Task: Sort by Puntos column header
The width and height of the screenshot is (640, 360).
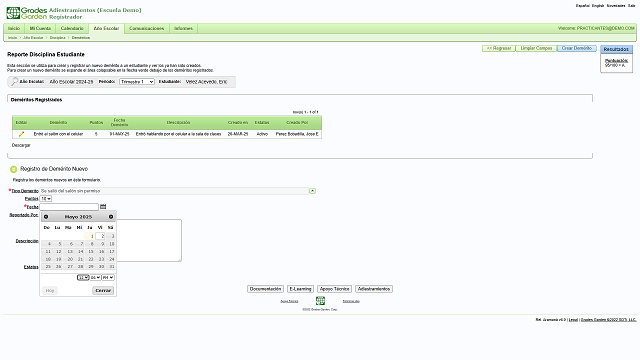Action: click(96, 122)
